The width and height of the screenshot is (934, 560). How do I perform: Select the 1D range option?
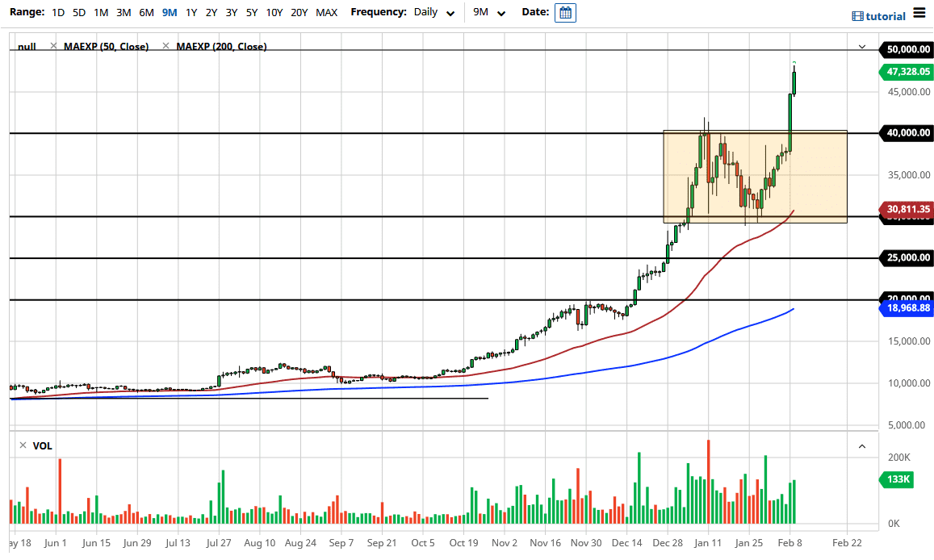pos(57,12)
